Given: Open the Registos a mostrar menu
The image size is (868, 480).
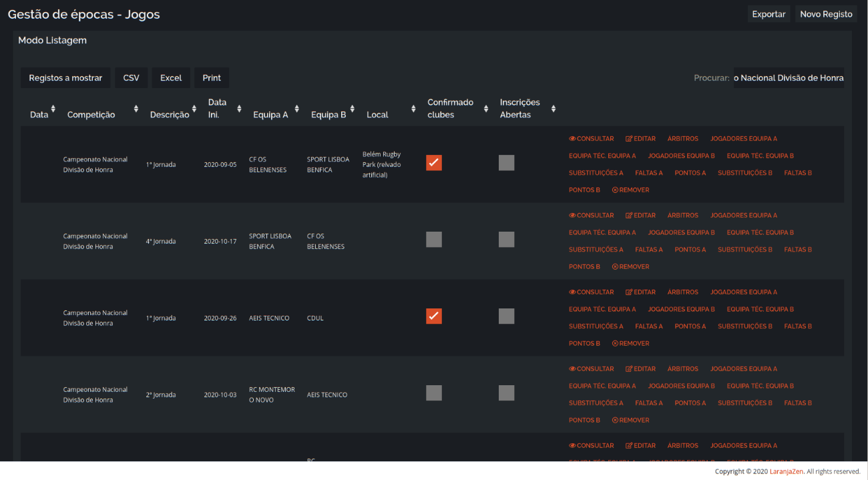Looking at the screenshot, I should click(x=65, y=78).
